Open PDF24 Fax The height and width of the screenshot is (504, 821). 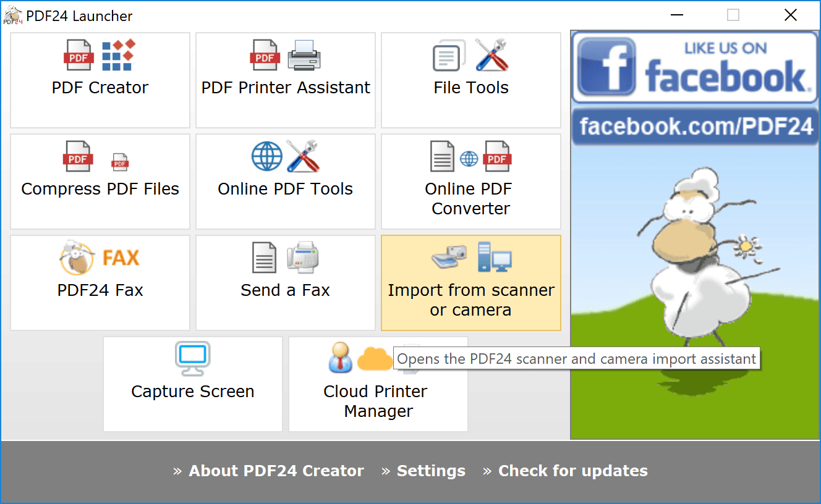point(100,282)
